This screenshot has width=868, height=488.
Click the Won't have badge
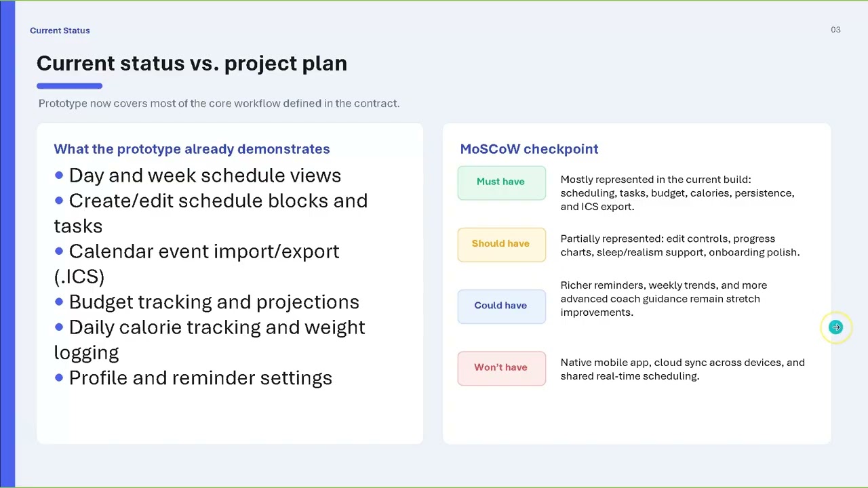coord(501,367)
